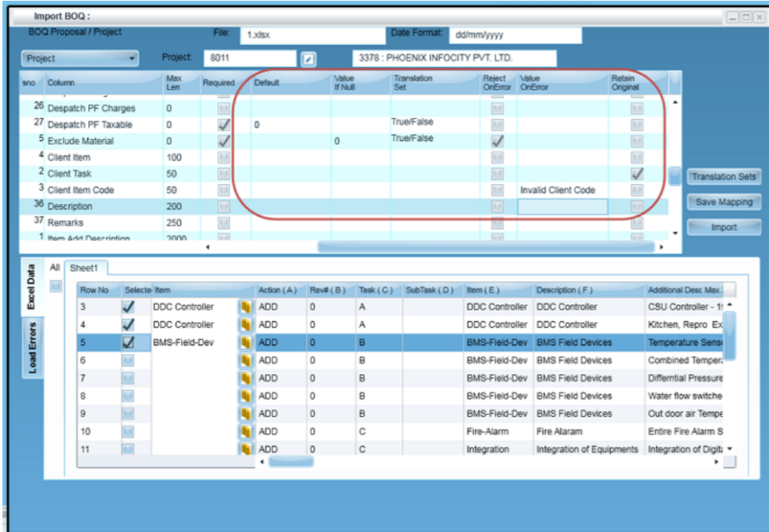Image resolution: width=769 pixels, height=532 pixels.
Task: Click the Project number field 8011
Action: coord(250,58)
